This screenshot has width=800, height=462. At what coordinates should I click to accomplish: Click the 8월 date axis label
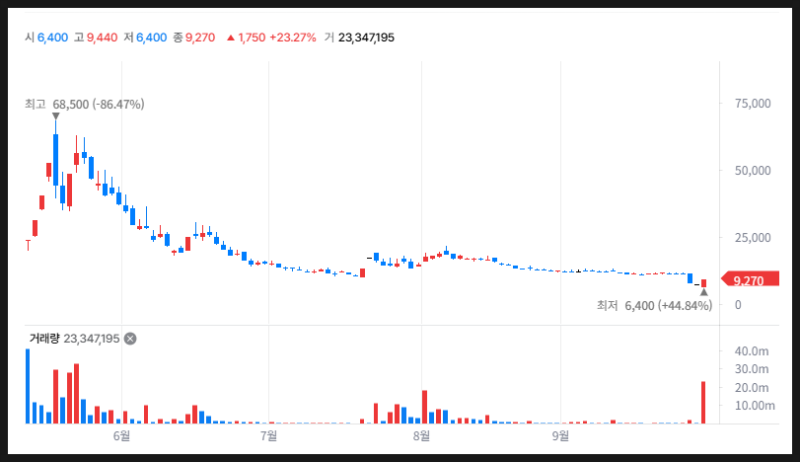coord(421,435)
